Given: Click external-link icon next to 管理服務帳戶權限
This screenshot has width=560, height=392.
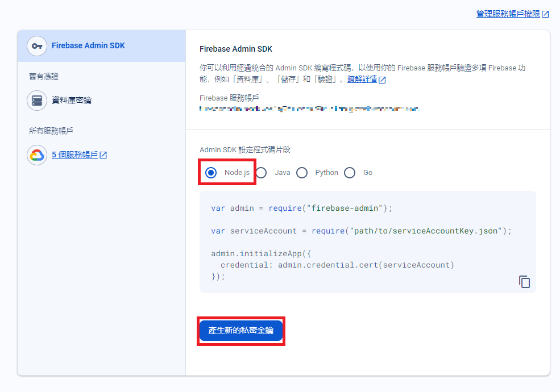Looking at the screenshot, I should pos(545,14).
